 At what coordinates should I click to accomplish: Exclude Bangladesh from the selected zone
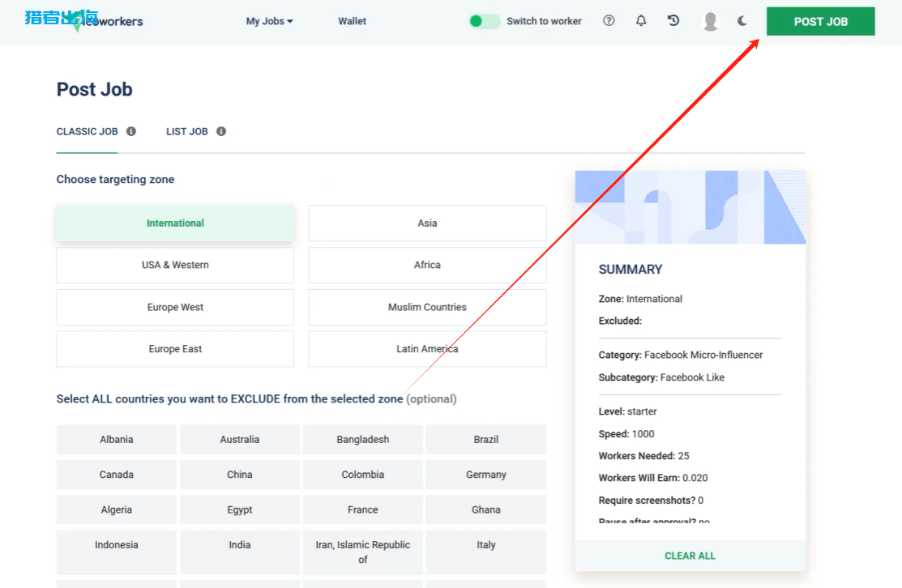(362, 439)
